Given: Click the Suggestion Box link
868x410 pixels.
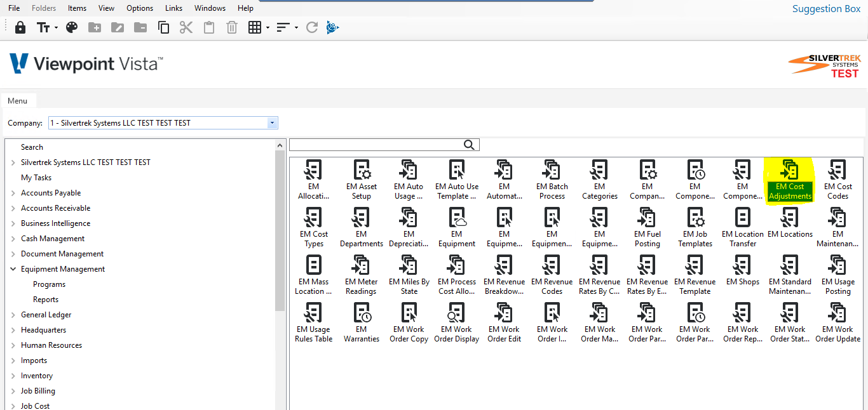Looking at the screenshot, I should coord(826,9).
